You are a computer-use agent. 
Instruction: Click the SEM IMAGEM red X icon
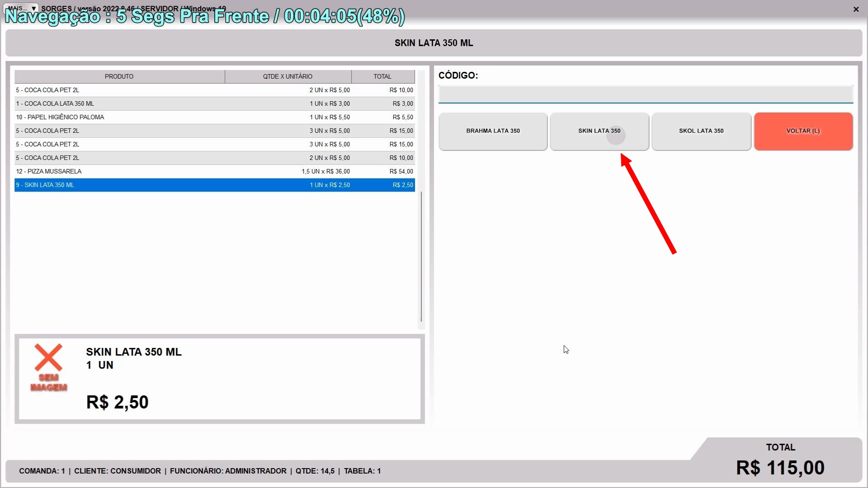tap(48, 358)
